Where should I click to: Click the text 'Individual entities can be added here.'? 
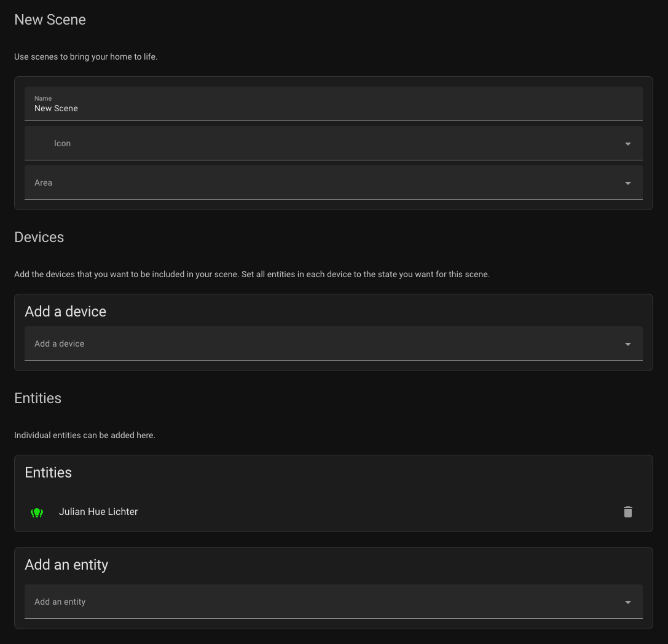pos(85,435)
